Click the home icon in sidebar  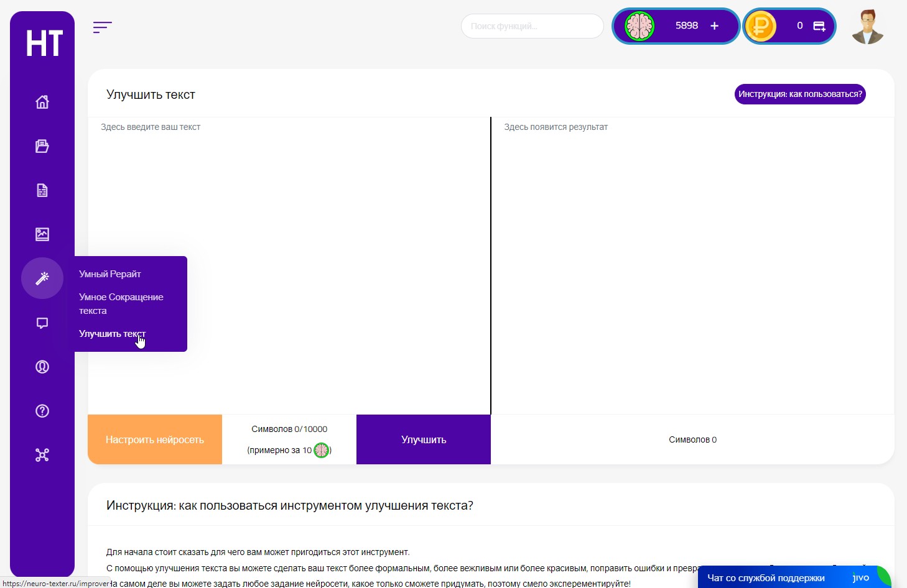42,102
